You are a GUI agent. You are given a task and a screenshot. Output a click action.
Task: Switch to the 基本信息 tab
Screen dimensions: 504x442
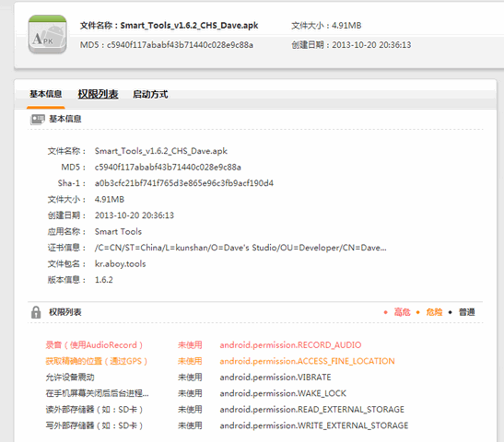(46, 94)
